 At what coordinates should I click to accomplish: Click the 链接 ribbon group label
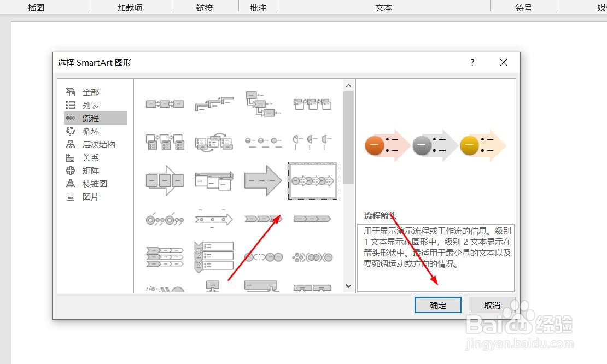click(205, 8)
